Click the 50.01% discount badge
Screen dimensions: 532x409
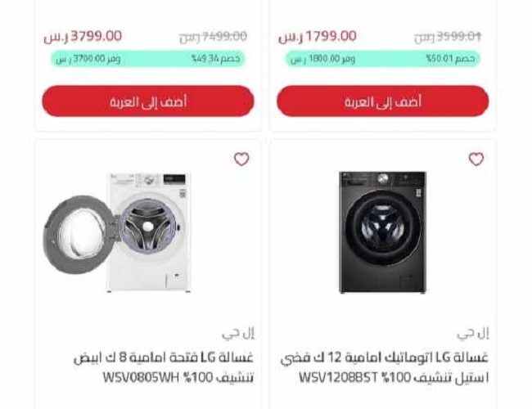click(451, 59)
